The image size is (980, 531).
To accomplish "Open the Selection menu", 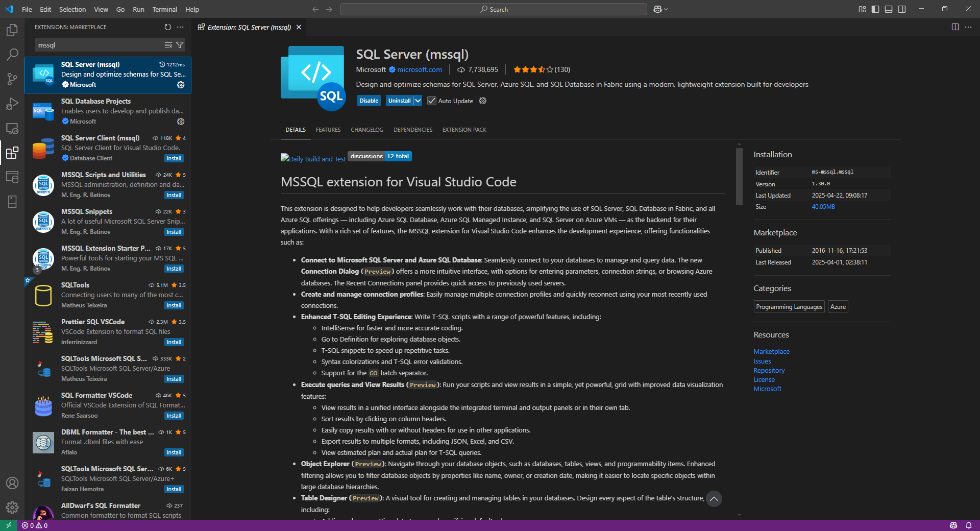I will tap(72, 9).
